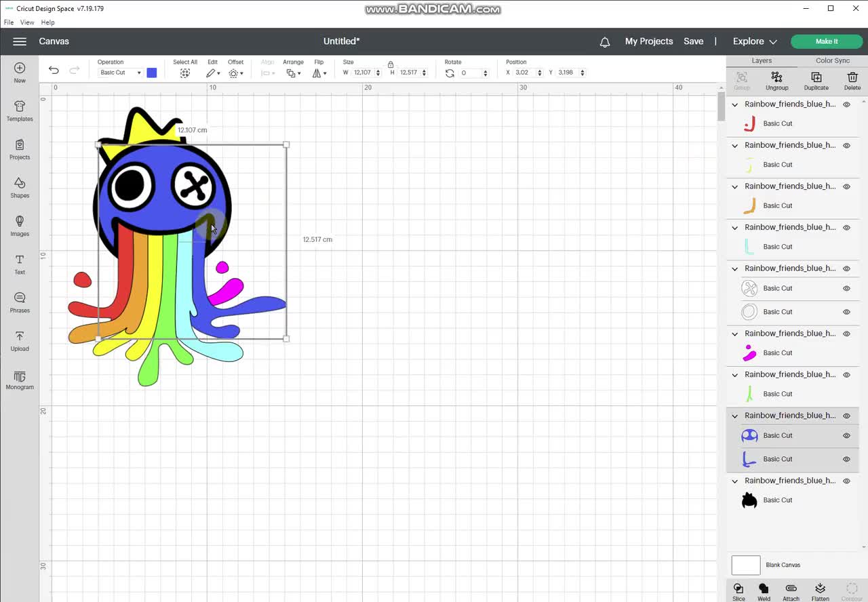Image resolution: width=868 pixels, height=602 pixels.
Task: Open the Projects panel
Action: [20, 149]
